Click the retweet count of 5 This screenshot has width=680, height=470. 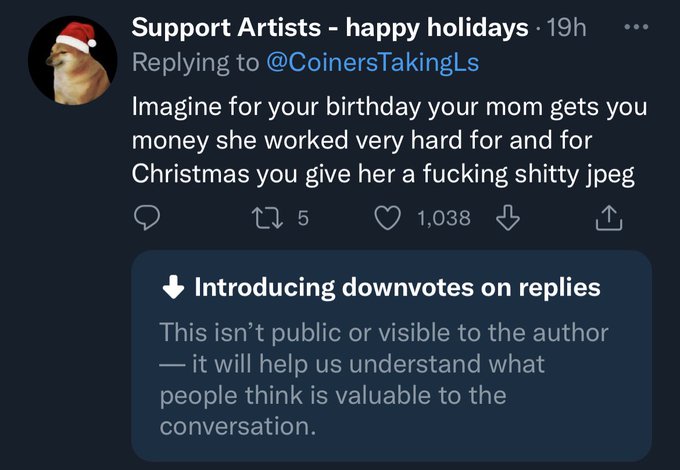pyautogui.click(x=304, y=217)
